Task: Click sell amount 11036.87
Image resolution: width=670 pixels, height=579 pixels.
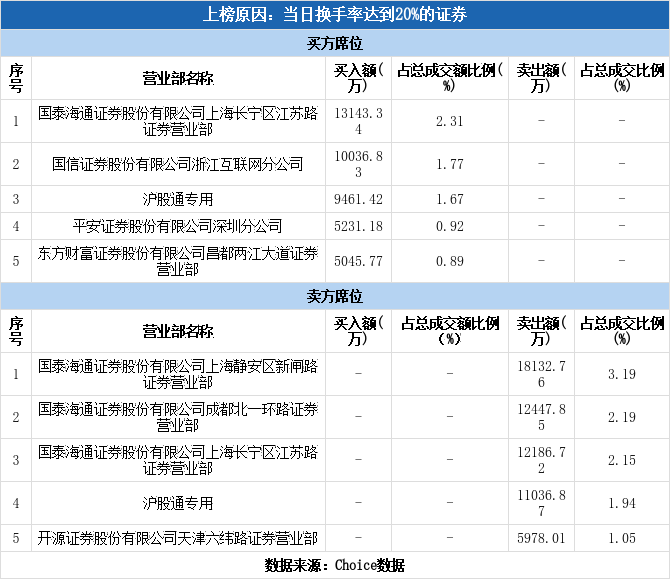Action: pos(541,503)
